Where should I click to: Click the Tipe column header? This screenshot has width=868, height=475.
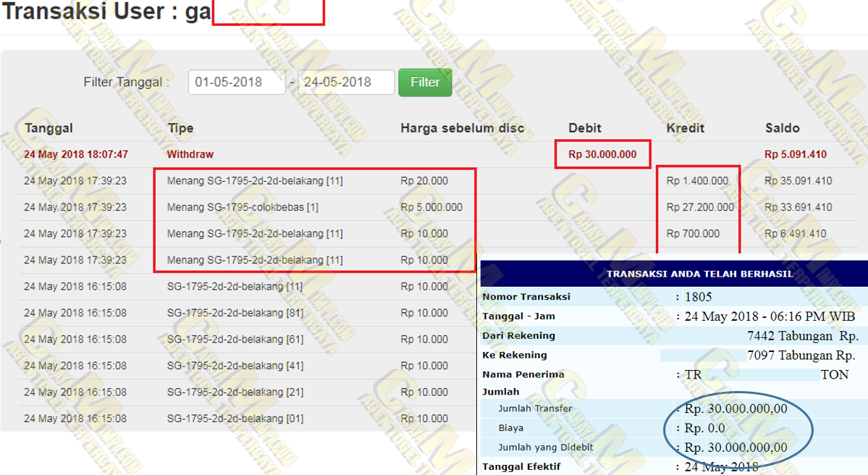click(180, 128)
